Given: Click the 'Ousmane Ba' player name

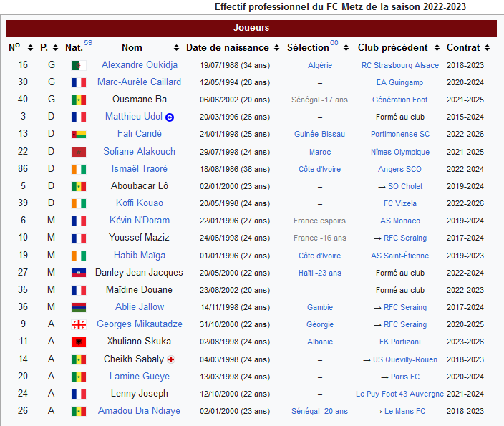Looking at the screenshot, I should [140, 100].
